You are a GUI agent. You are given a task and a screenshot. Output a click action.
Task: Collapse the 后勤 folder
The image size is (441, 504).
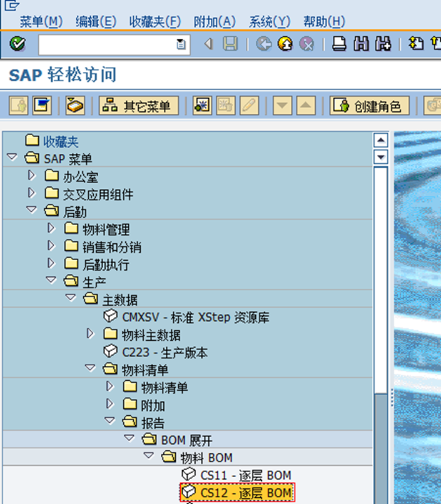pyautogui.click(x=31, y=210)
